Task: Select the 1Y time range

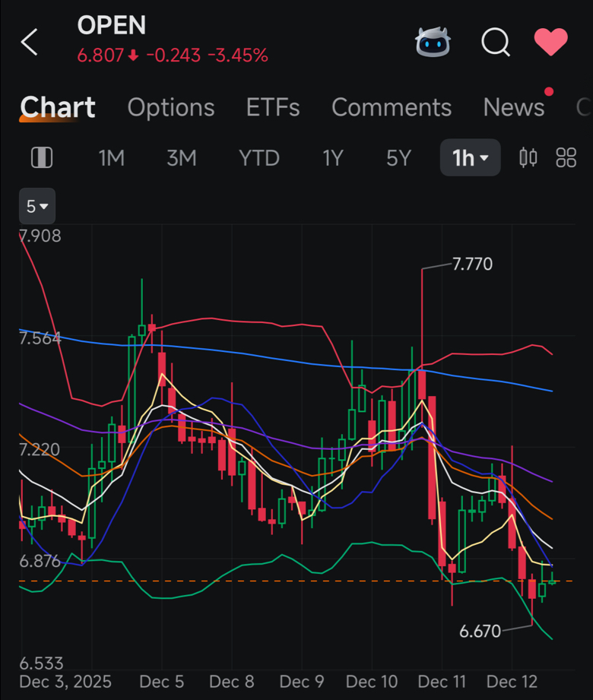Action: (x=333, y=158)
